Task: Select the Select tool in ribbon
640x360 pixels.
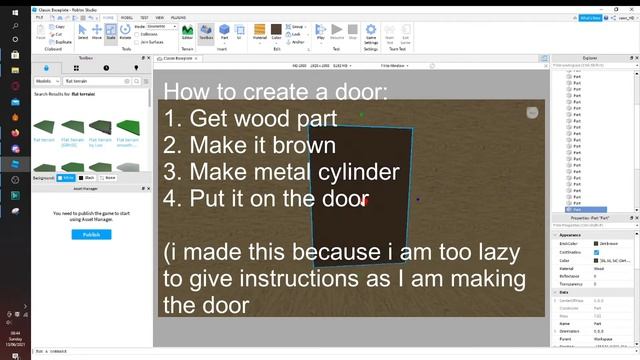Action: tap(82, 31)
